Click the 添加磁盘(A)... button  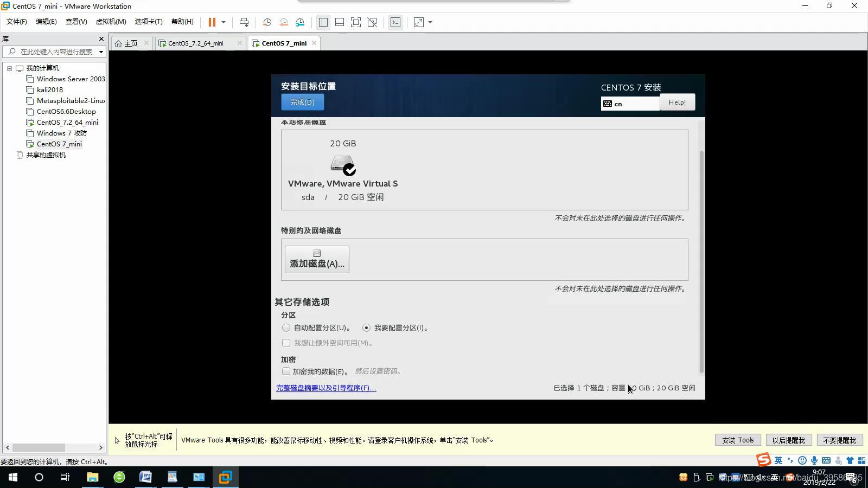click(x=317, y=259)
